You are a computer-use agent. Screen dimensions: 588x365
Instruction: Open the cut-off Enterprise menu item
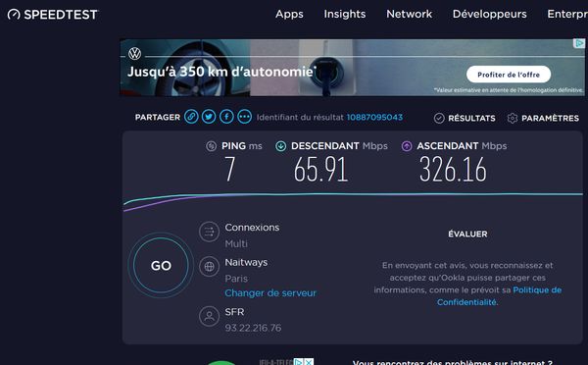(567, 15)
